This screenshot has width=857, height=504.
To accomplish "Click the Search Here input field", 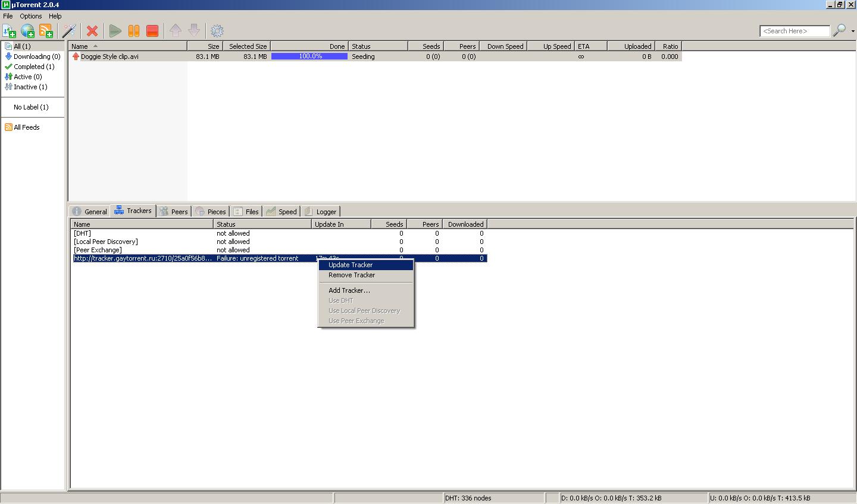I will click(794, 31).
